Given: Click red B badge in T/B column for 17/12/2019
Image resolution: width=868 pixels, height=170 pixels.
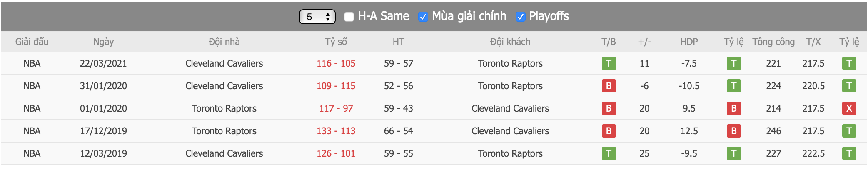Looking at the screenshot, I should [609, 131].
